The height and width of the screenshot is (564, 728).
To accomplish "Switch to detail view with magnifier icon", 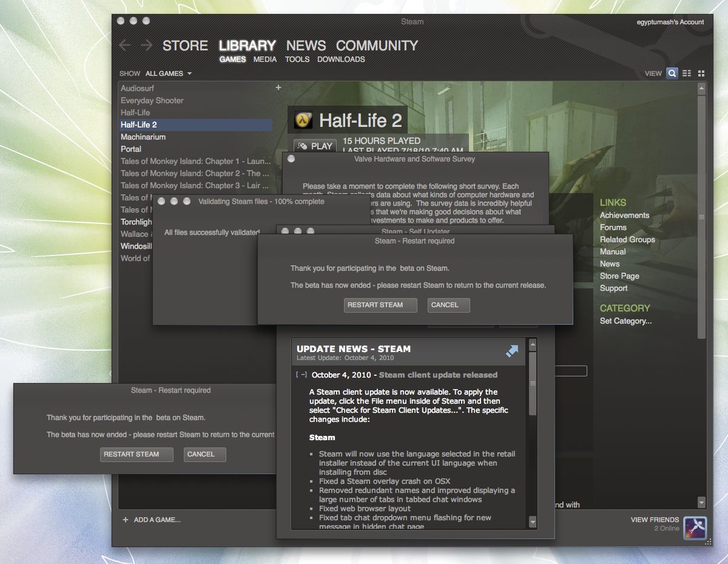I will 672,73.
